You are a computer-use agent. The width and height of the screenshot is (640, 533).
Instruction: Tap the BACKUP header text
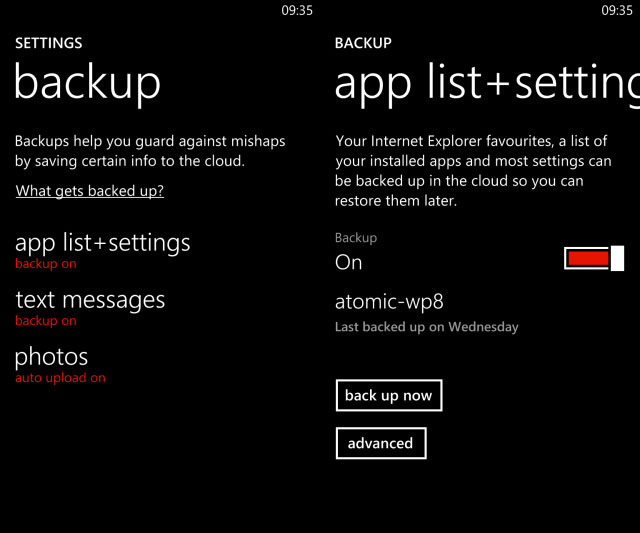click(363, 43)
